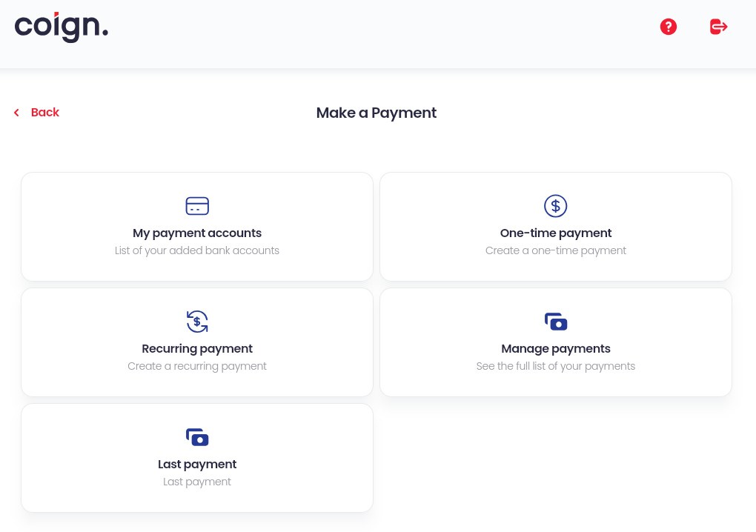Select the wallet icon above Last payment

pyautogui.click(x=196, y=437)
